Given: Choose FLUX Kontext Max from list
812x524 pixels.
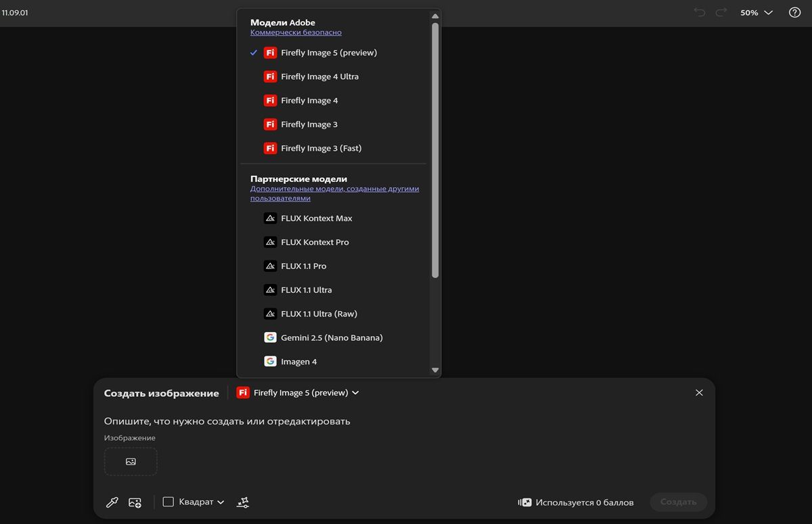Looking at the screenshot, I should [316, 218].
